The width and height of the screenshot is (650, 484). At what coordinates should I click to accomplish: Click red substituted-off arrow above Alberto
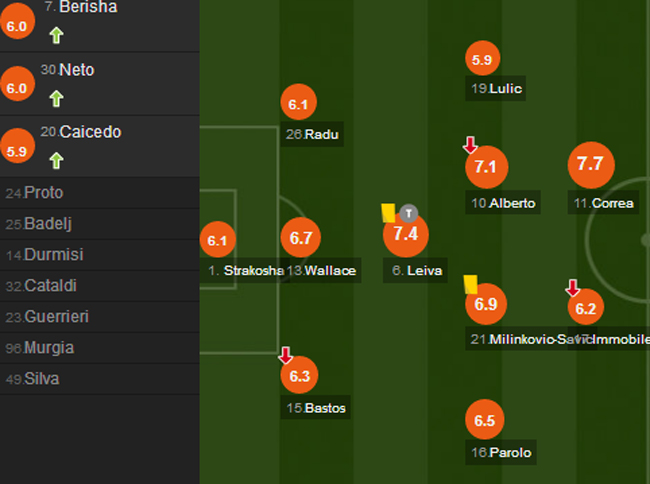[x=470, y=145]
